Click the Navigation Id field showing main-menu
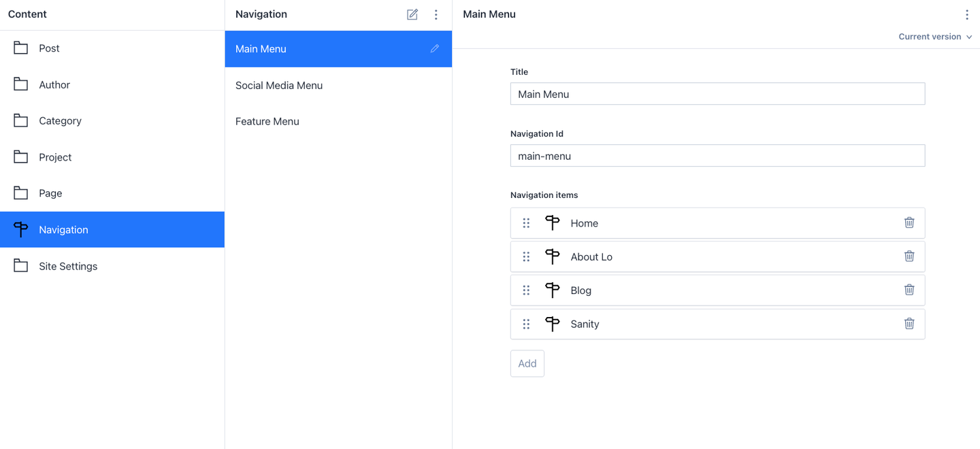 coord(717,155)
